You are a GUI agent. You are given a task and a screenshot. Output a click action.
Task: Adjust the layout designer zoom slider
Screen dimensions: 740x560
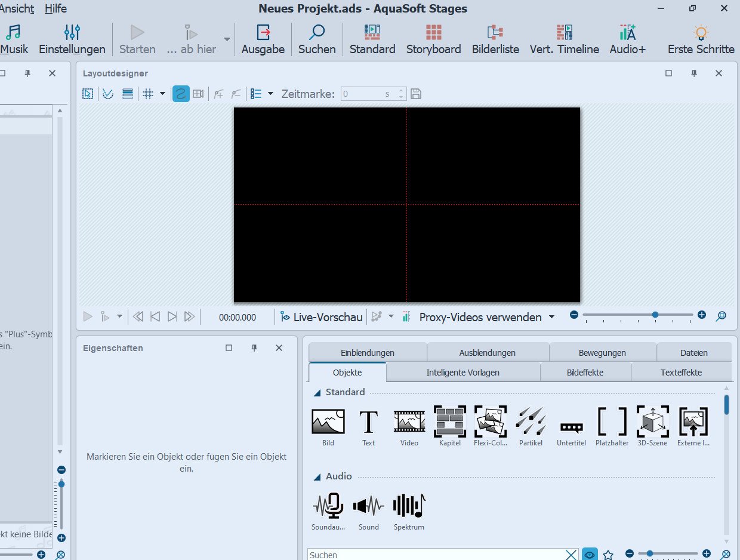click(x=655, y=315)
